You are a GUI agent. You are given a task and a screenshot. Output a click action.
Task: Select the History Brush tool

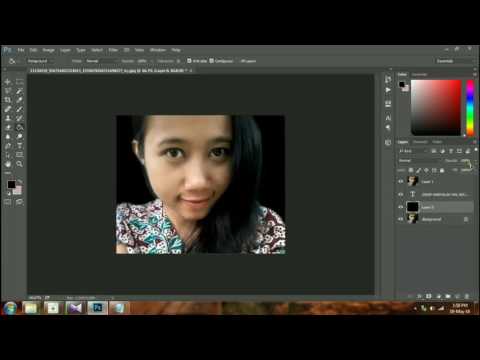(x=19, y=118)
